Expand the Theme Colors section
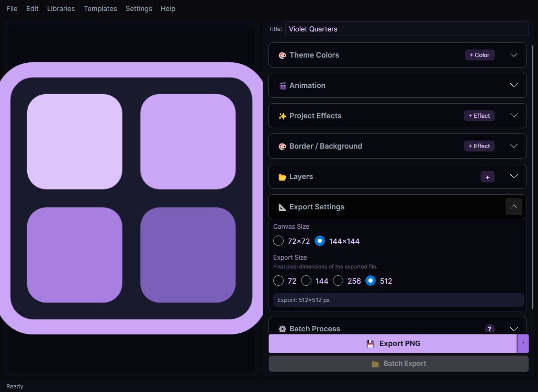The width and height of the screenshot is (538, 392). (x=513, y=55)
